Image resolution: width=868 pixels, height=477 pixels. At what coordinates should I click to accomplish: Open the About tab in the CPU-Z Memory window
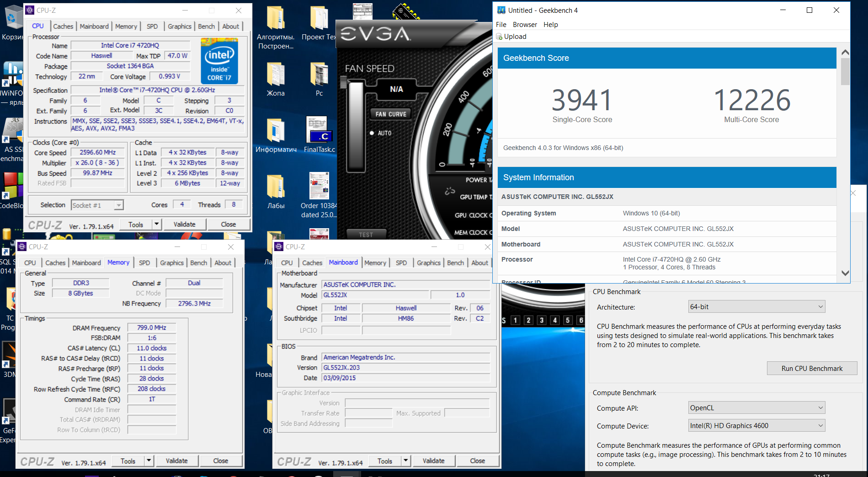coord(223,263)
